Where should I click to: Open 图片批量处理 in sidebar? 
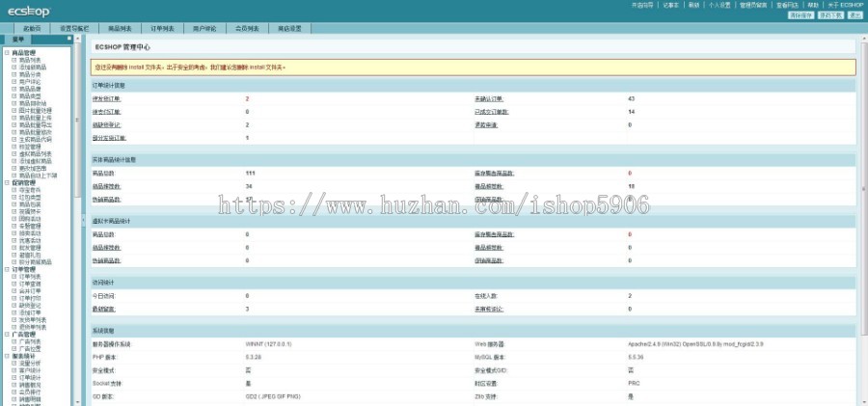click(36, 110)
